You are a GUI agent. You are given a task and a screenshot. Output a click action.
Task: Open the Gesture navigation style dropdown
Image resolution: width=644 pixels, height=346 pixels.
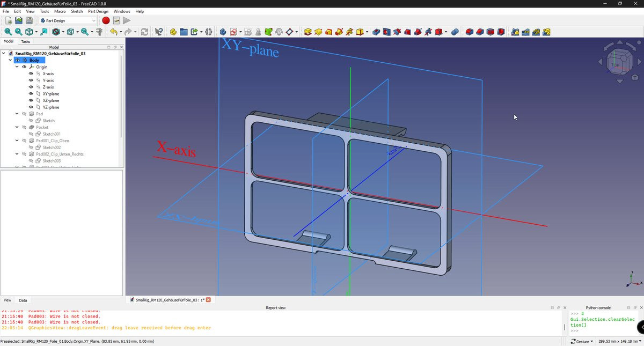point(582,341)
